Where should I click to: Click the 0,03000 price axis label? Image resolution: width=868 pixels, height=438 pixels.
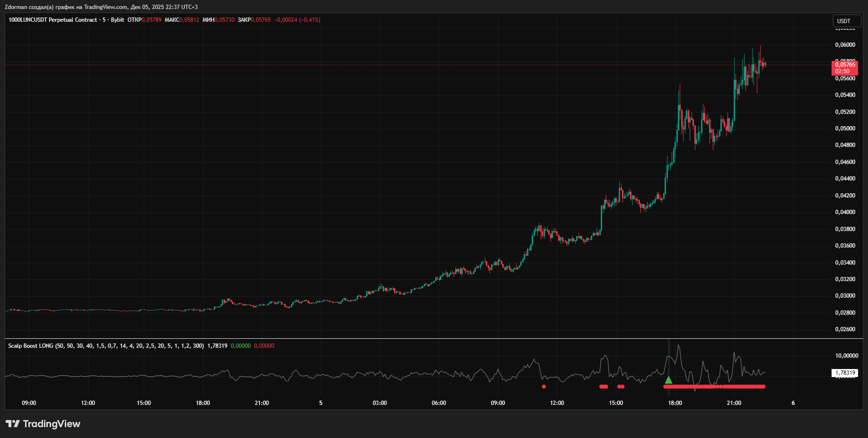pyautogui.click(x=845, y=296)
